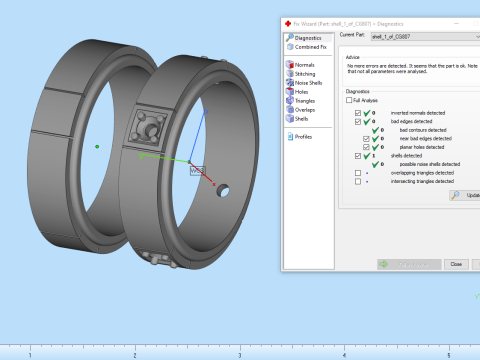Click the Close button in Fix Wizard
480x360 pixels.
(456, 264)
